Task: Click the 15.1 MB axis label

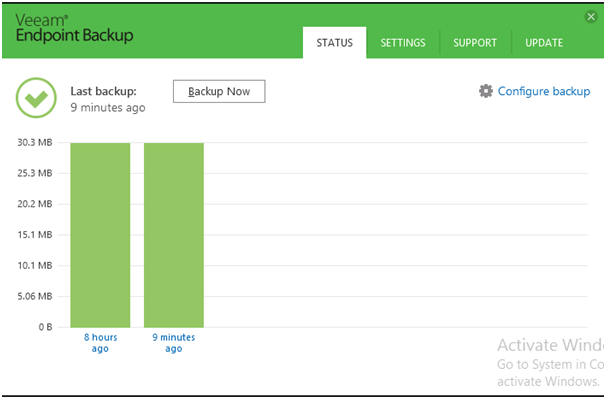Action: 34,235
